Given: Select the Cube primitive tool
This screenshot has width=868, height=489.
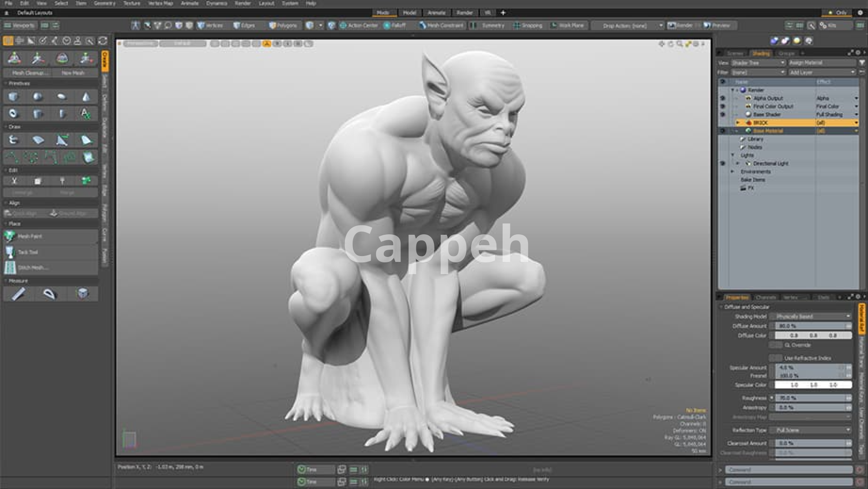Looking at the screenshot, I should (x=14, y=97).
